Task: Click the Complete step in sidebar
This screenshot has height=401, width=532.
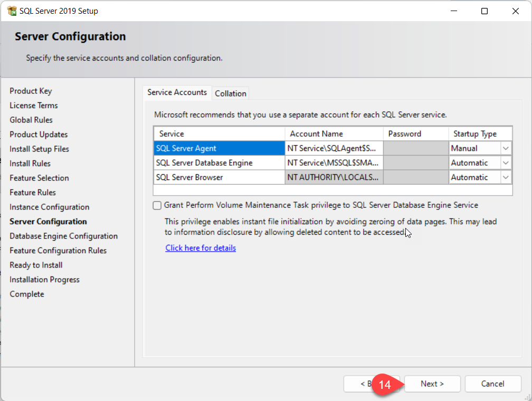Action: click(x=27, y=294)
